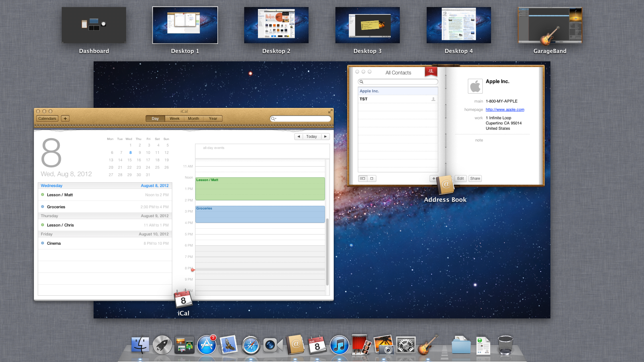Open the document stack in Dock
644x362 pixels.
point(483,346)
